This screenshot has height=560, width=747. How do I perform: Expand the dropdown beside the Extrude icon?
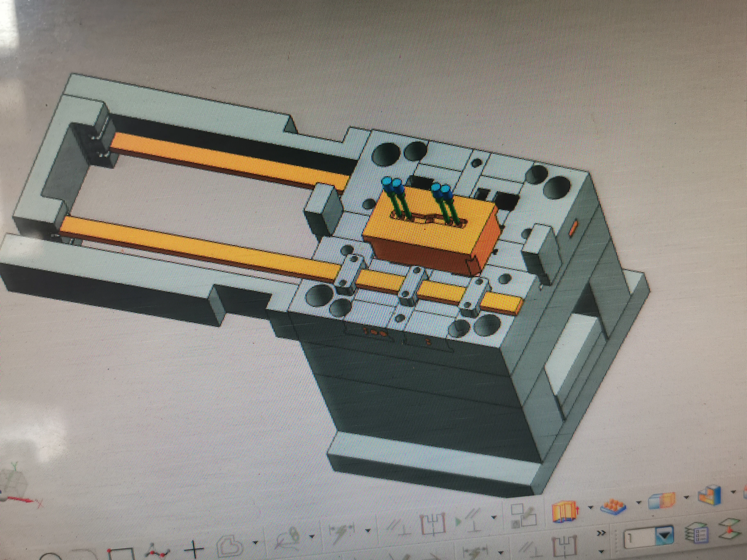click(590, 507)
